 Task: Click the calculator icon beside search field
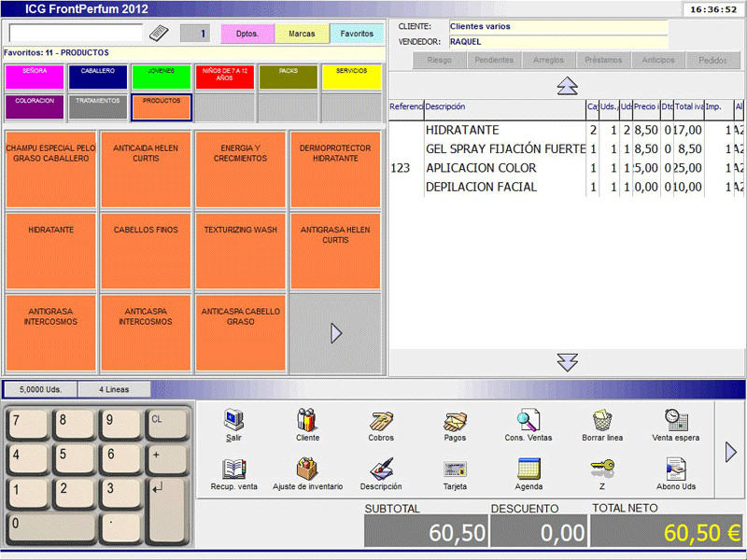tap(159, 34)
